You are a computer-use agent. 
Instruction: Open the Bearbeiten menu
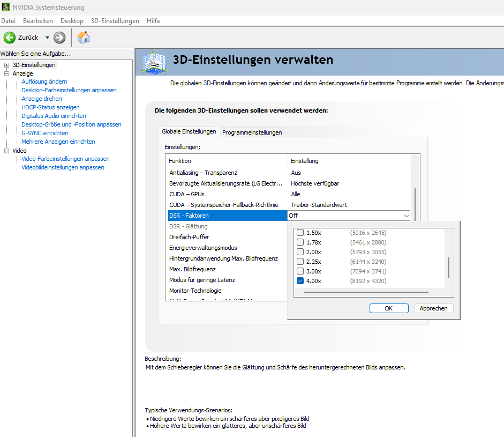click(38, 20)
